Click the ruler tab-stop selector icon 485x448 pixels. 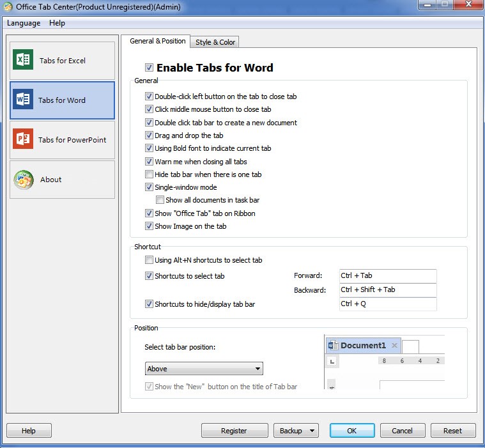click(x=332, y=361)
